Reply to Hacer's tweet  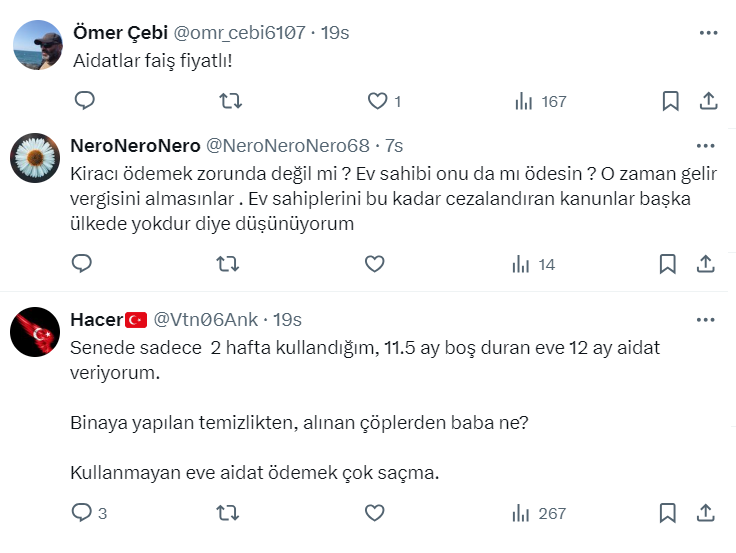click(x=83, y=513)
